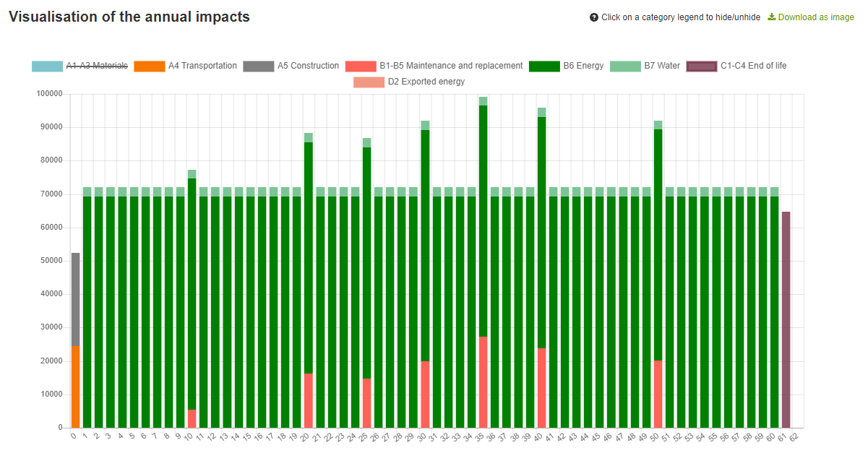
Task: Click the orange transportation bar at year 0
Action: pyautogui.click(x=75, y=387)
